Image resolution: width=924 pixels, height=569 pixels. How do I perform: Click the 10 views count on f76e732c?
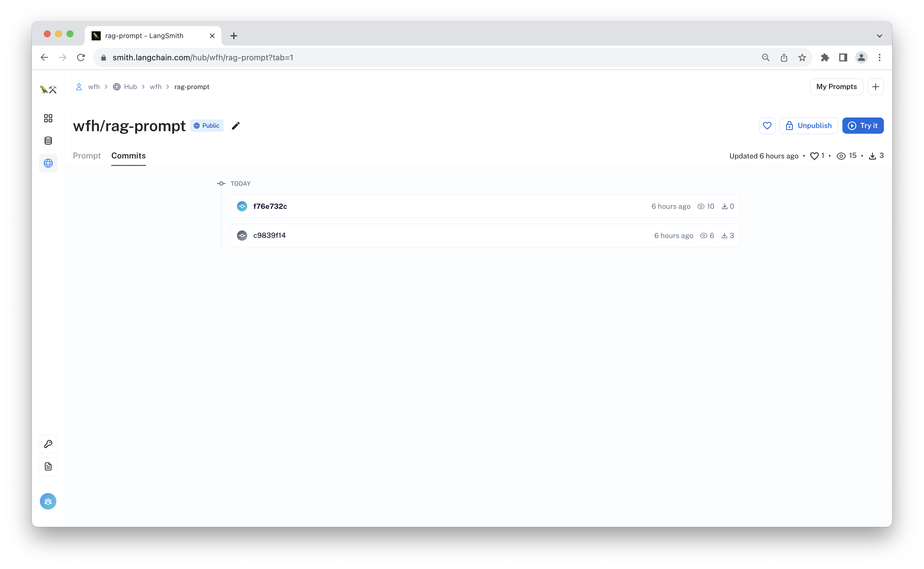(706, 206)
